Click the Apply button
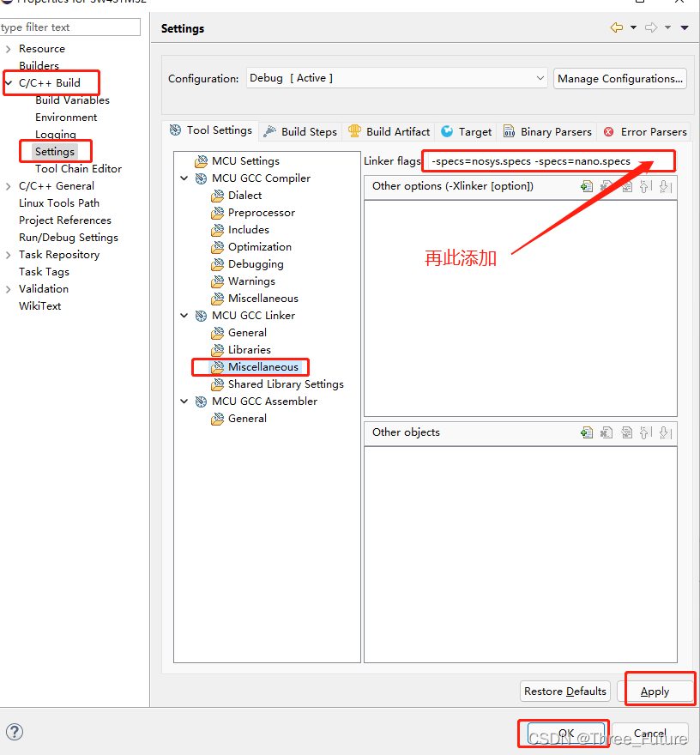700x755 pixels. click(655, 692)
